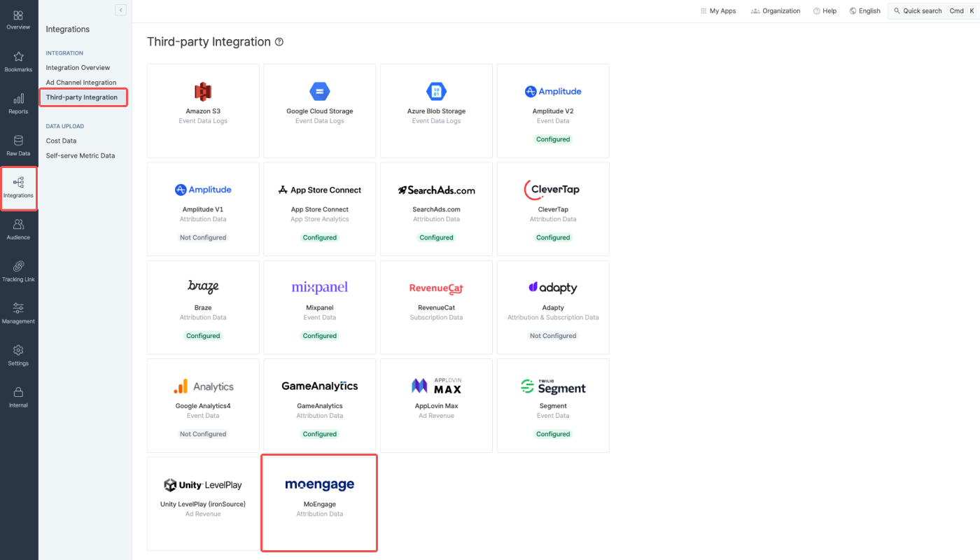Click "Azure Blob Storage" card title
Screen dimensions: 980x560
(436, 111)
